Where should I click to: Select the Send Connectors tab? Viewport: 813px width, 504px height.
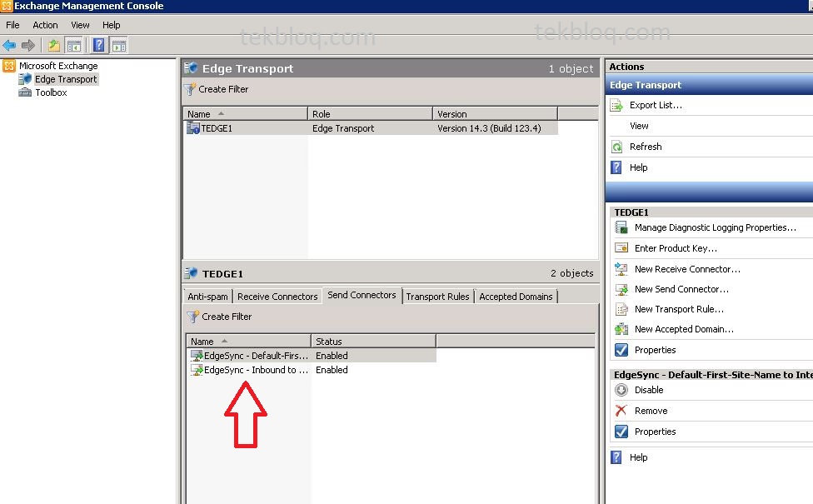pos(362,295)
